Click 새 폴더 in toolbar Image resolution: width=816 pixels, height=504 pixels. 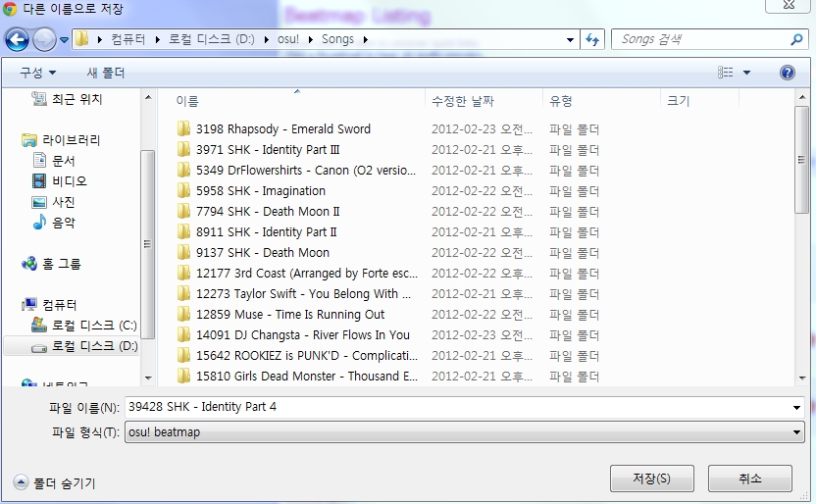106,73
